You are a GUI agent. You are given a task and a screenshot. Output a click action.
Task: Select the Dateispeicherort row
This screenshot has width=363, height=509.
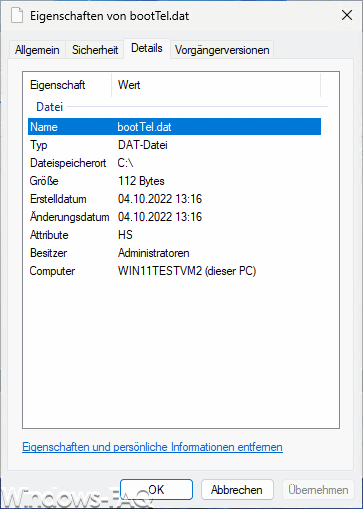(x=174, y=163)
